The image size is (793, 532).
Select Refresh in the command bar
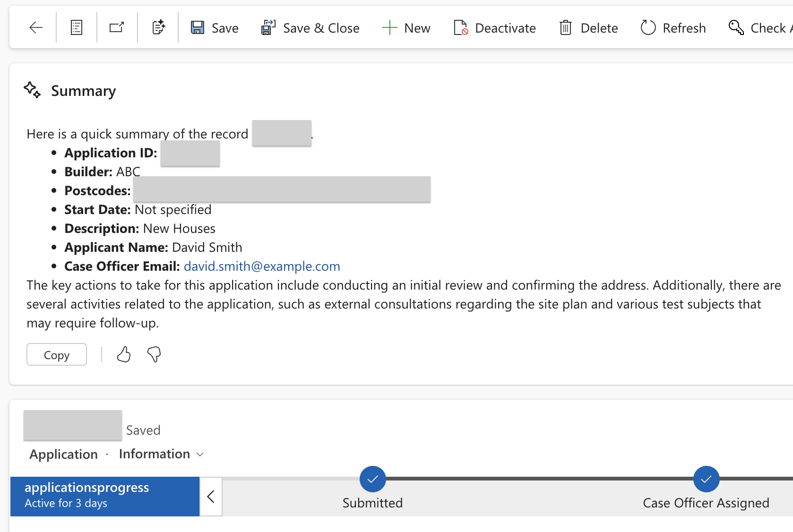click(684, 28)
